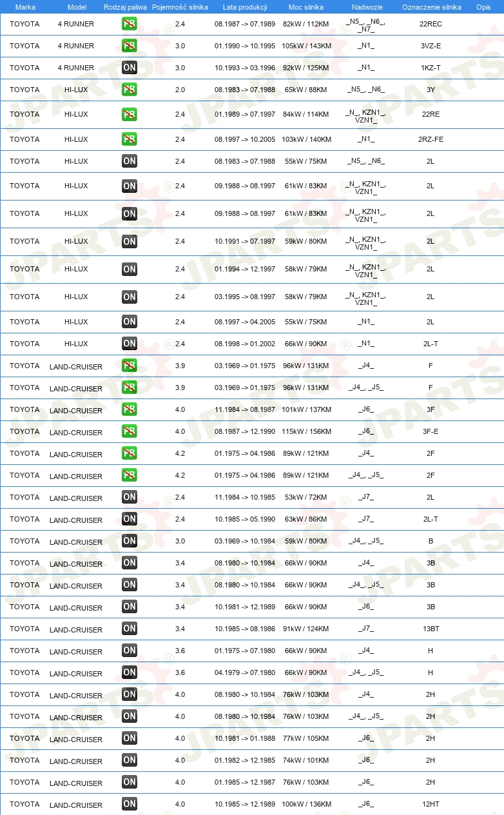The height and width of the screenshot is (815, 504).
Task: Click the engine code 3VZ-E cell
Action: [x=431, y=46]
